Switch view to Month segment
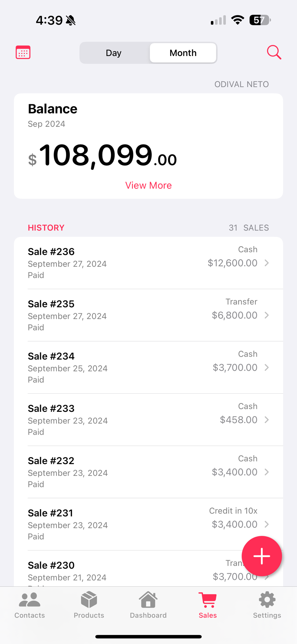This screenshot has width=297, height=644. click(183, 53)
